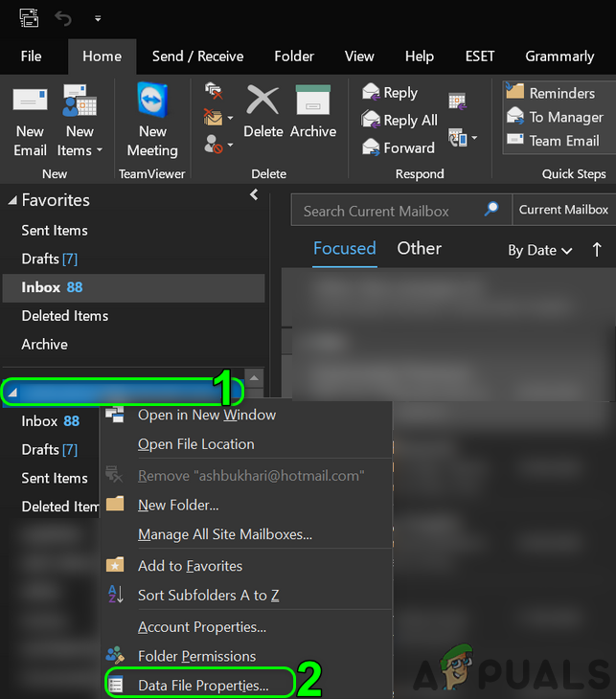The width and height of the screenshot is (616, 699).
Task: Open Sent Items under Favorites
Action: (55, 231)
